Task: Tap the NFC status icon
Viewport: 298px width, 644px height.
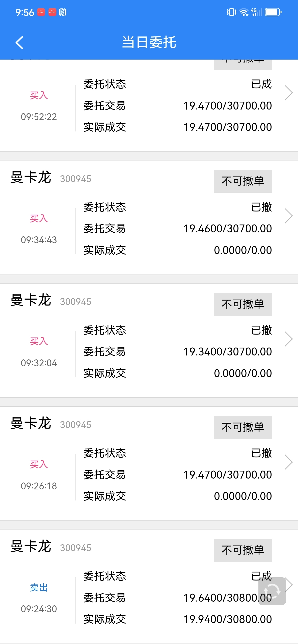Action: [62, 12]
